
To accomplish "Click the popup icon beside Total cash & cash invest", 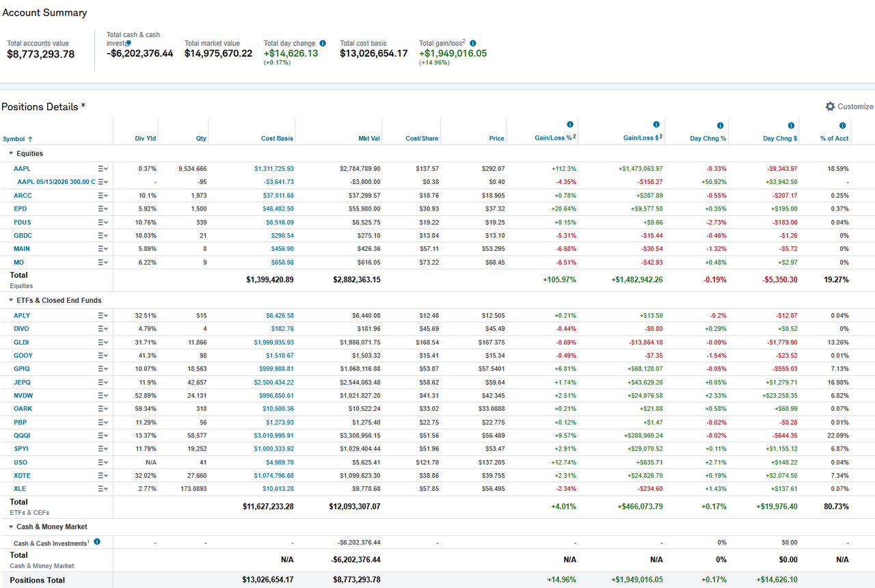I will click(128, 43).
